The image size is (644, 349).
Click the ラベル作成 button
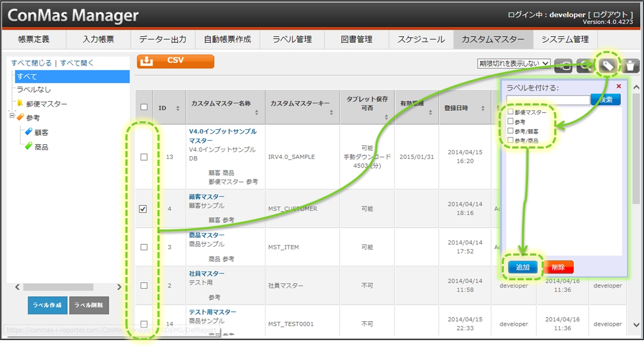tap(47, 305)
